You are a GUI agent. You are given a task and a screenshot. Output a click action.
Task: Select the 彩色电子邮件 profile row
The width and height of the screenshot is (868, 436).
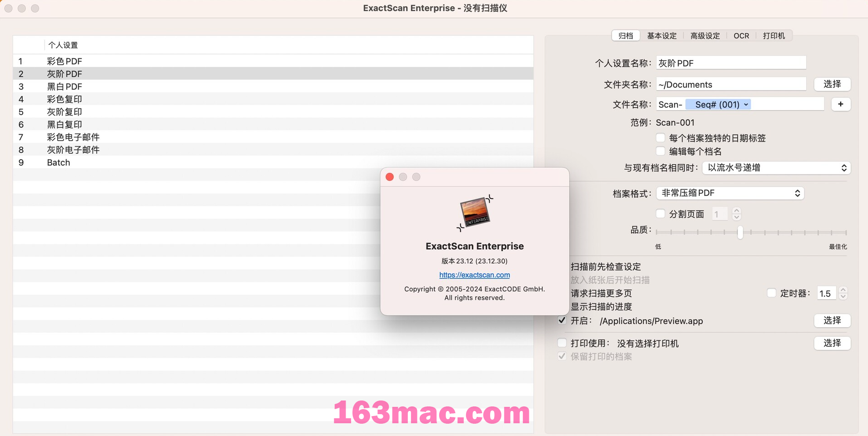pyautogui.click(x=273, y=137)
